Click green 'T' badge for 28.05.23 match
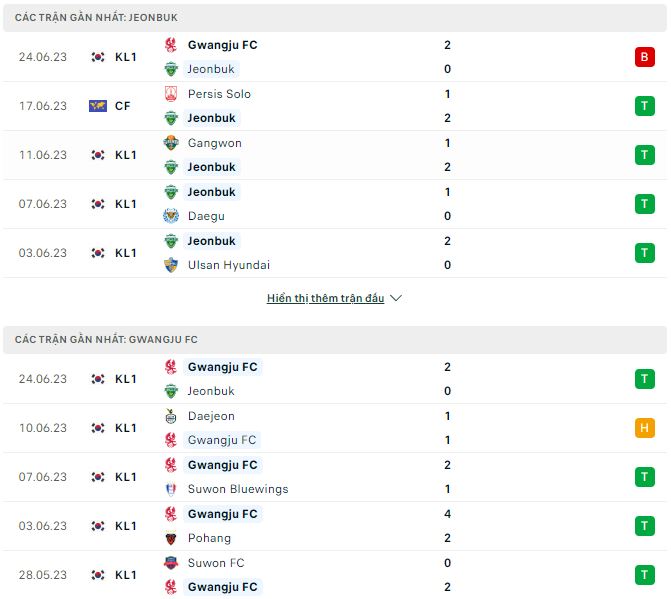Viewport: 671px width, 599px height. point(644,575)
